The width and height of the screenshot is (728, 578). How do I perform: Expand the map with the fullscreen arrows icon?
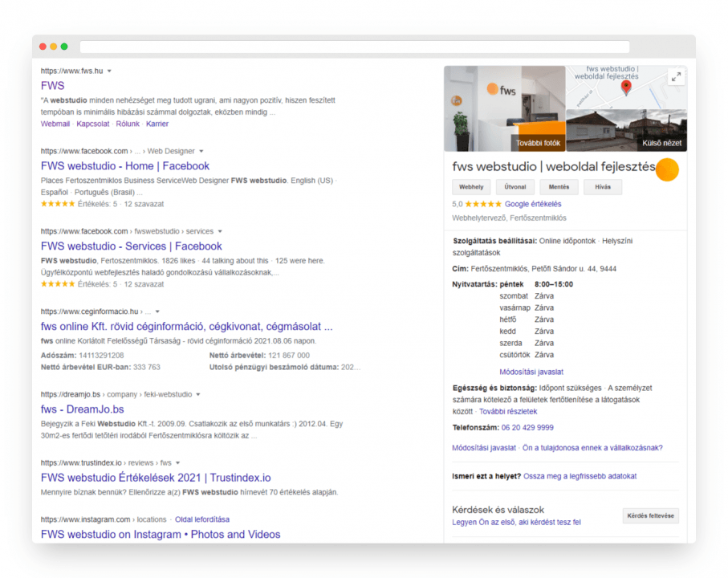(676, 76)
